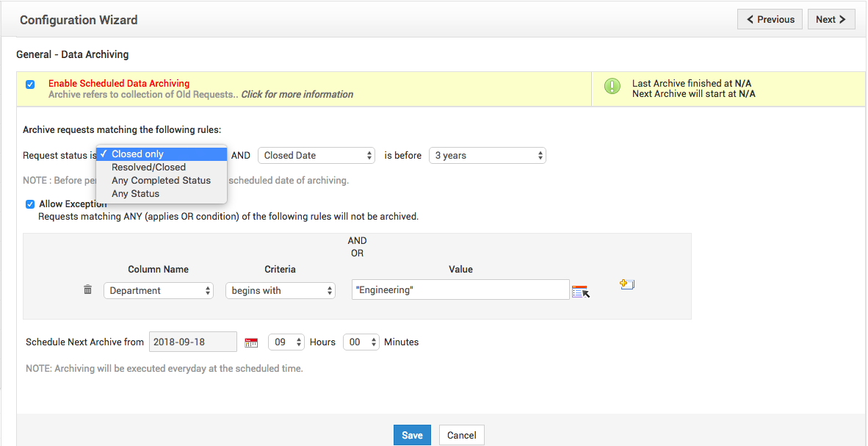The image size is (868, 446).
Task: Toggle Enable Scheduled Data Archiving checkbox
Action: point(30,84)
